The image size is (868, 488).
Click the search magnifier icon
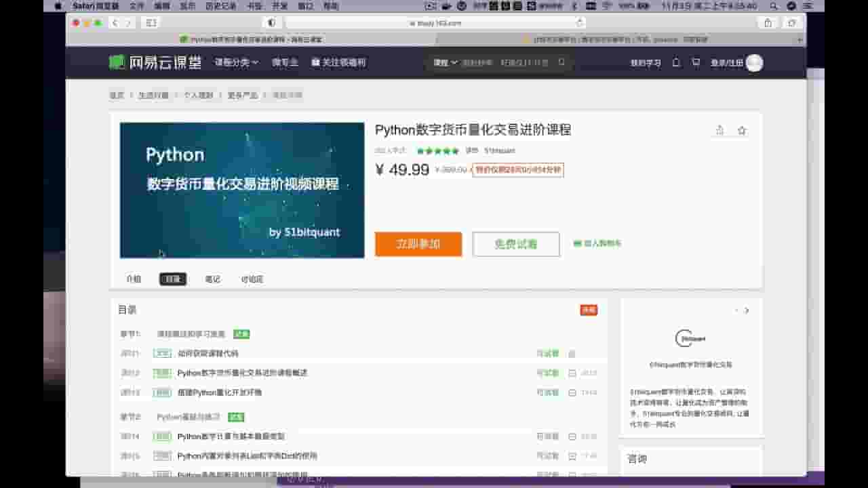tap(561, 62)
